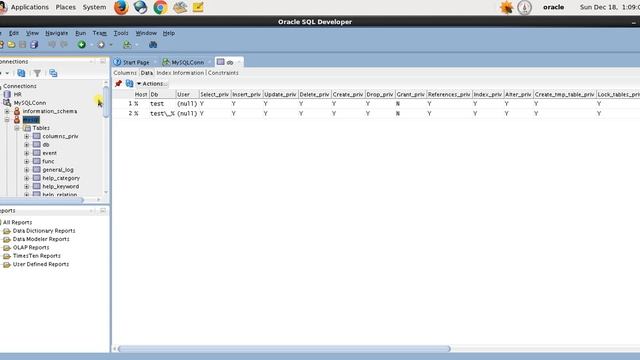Click the Save All toolbar icon

pyautogui.click(x=34, y=44)
